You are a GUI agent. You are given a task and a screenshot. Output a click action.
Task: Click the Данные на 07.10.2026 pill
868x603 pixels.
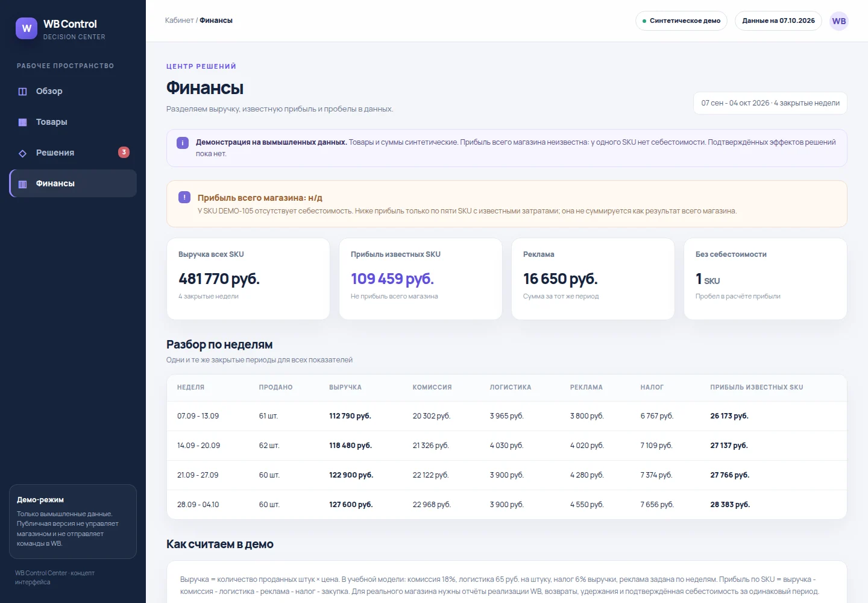(778, 21)
